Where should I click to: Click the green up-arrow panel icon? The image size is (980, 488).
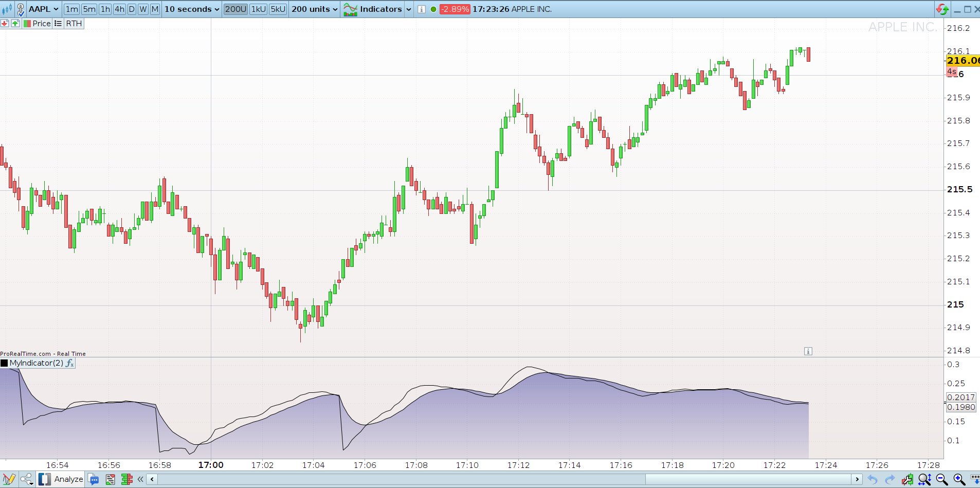coord(15,24)
